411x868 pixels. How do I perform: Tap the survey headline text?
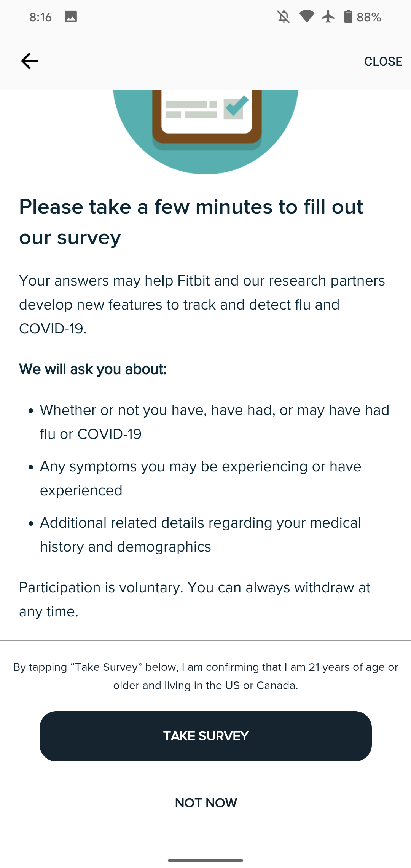[191, 222]
